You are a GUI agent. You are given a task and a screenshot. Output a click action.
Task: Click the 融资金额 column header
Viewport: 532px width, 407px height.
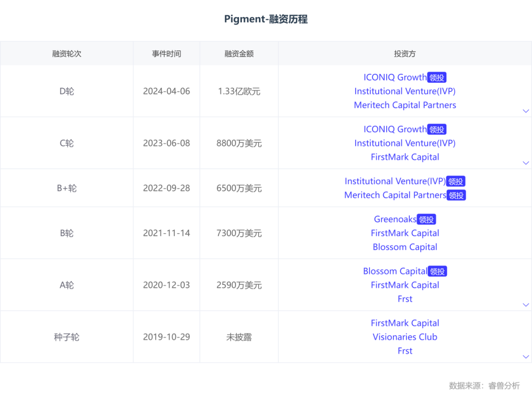tap(239, 54)
